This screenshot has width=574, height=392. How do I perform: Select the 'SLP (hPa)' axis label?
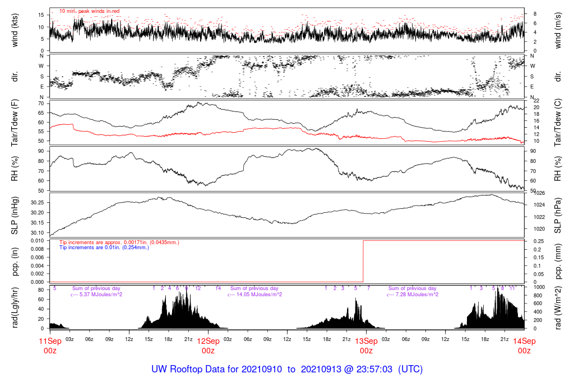558,216
